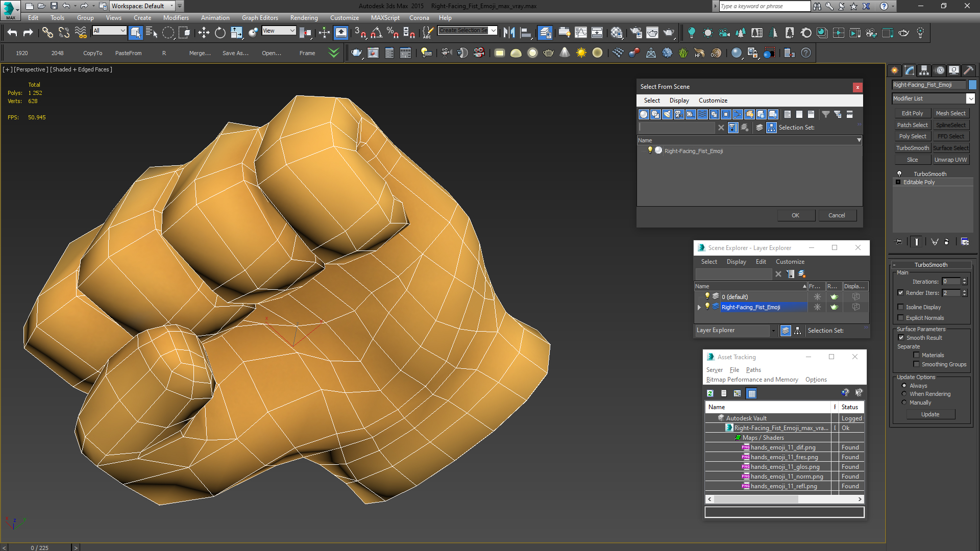Open the Create Selection Set dropdown

tap(493, 31)
